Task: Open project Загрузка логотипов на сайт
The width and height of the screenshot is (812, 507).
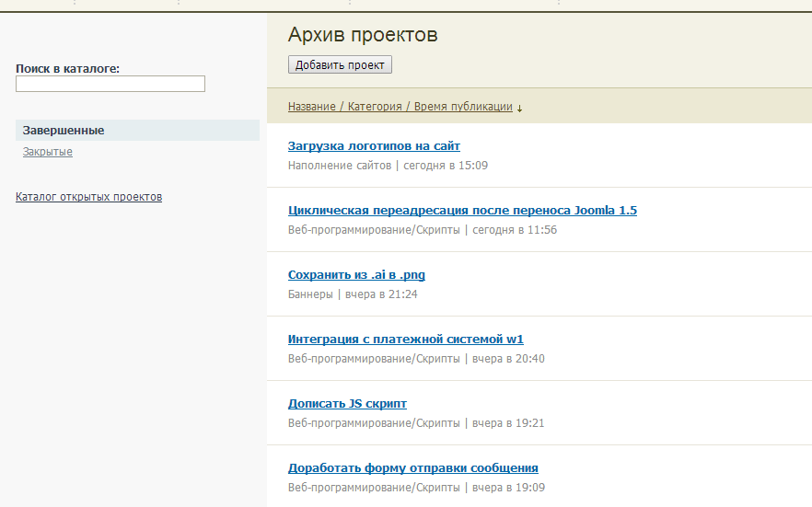Action: pos(374,145)
